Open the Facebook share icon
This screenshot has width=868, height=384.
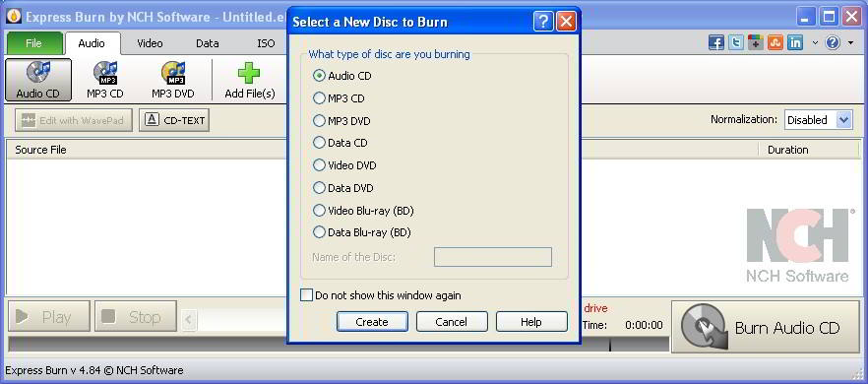click(x=716, y=42)
